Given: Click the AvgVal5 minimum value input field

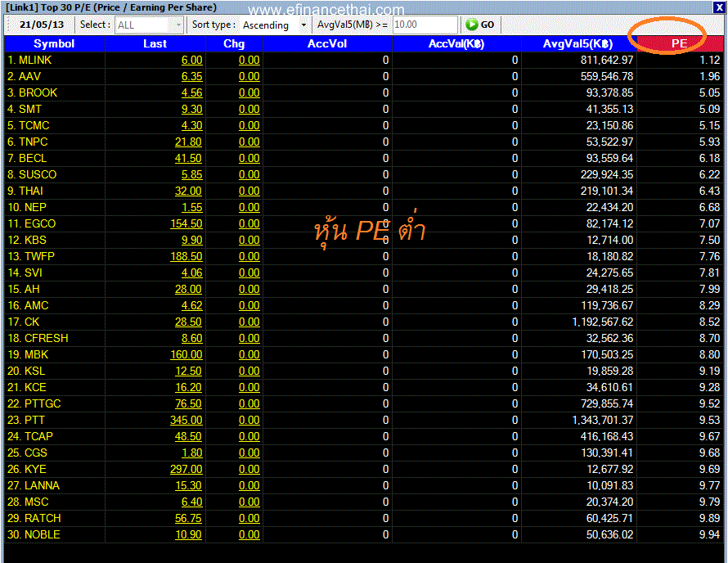Looking at the screenshot, I should pos(425,25).
